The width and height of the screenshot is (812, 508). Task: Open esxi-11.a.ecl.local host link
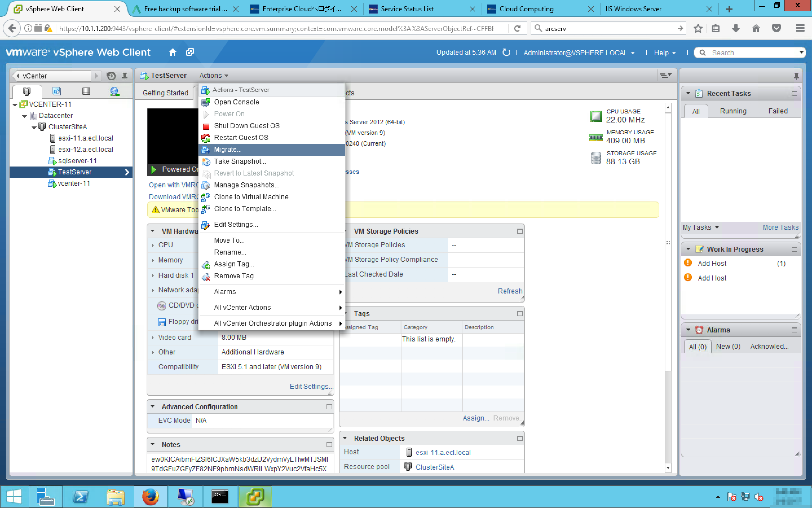click(443, 453)
